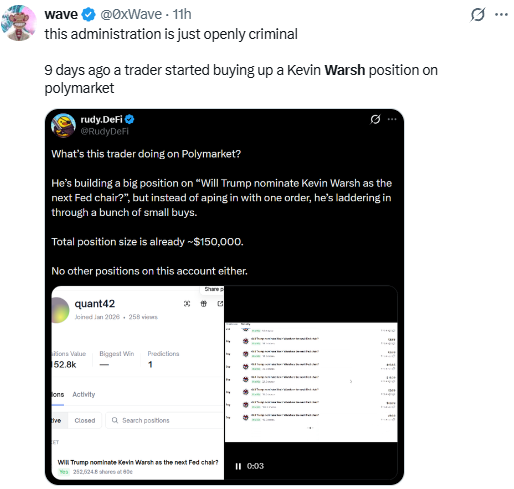Open the more options menu on wave's post
514x489 pixels.
(501, 15)
